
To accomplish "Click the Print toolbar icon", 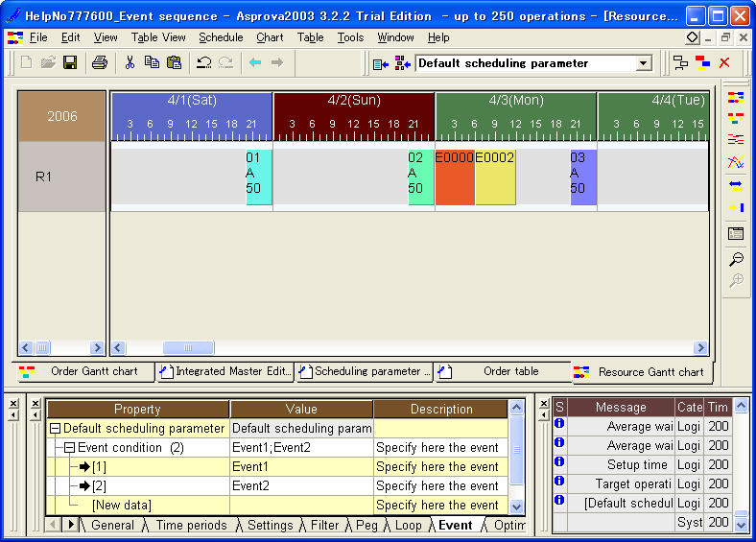I will (x=100, y=62).
